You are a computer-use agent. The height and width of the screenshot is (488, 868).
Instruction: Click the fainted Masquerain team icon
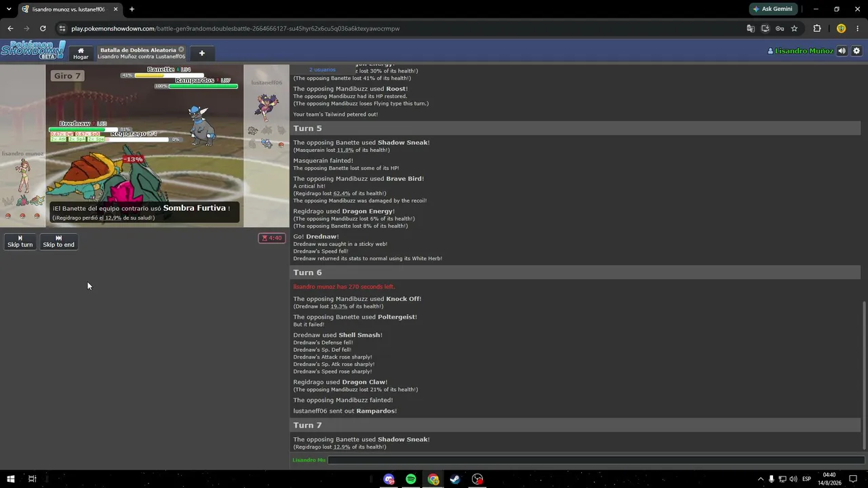click(9, 201)
